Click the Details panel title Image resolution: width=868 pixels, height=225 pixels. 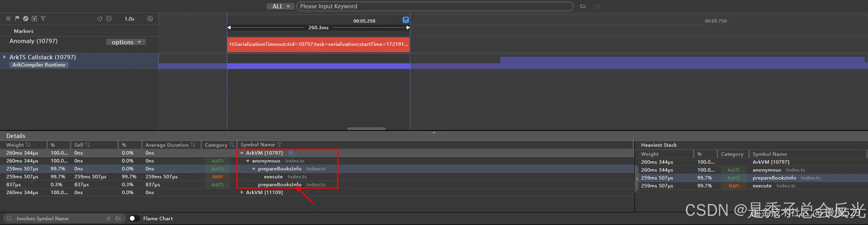(16, 136)
